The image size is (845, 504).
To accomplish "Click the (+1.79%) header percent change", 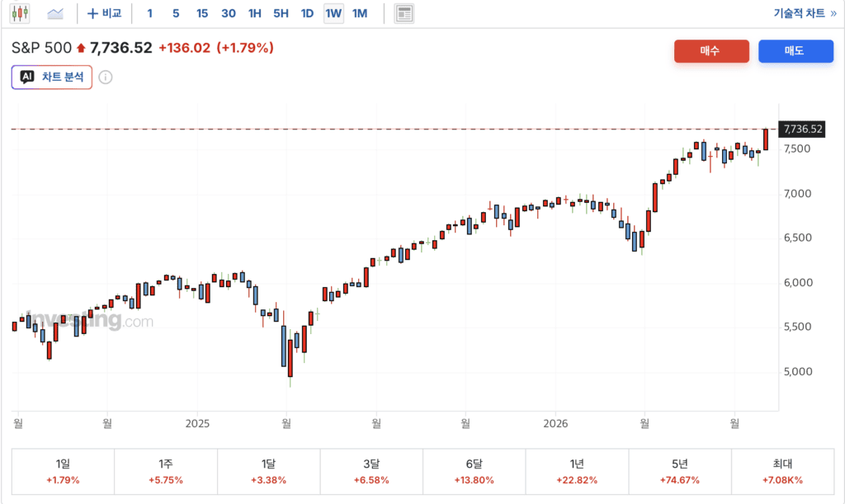I will pos(245,48).
